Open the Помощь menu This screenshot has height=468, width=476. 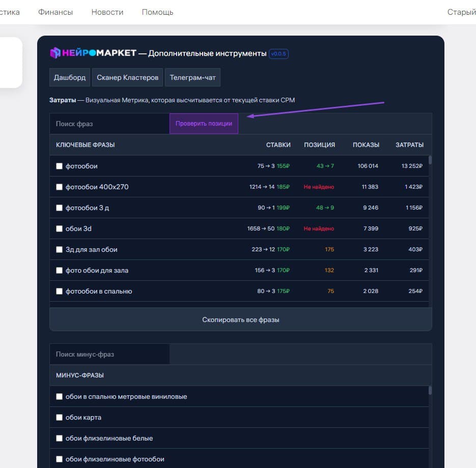[157, 12]
